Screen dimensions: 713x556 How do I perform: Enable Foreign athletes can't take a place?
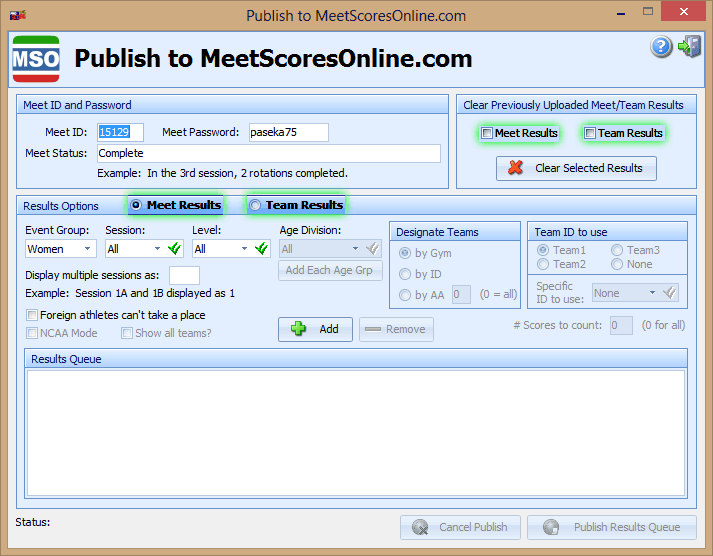coord(32,315)
